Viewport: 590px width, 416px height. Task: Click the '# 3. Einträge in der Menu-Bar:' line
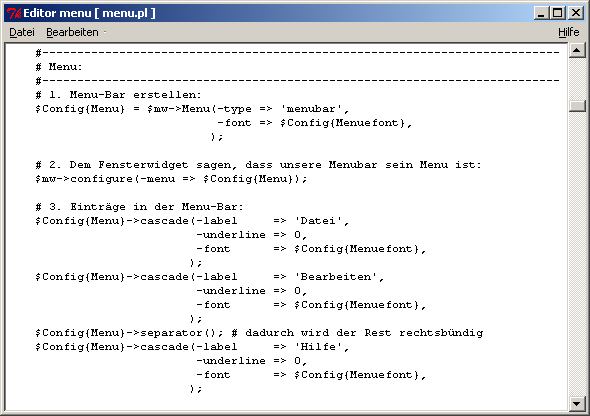tap(140, 207)
